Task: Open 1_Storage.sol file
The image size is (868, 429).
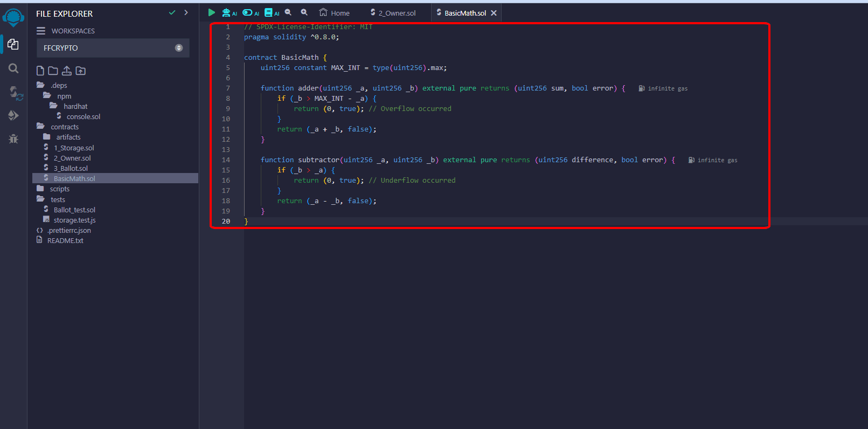Action: click(69, 148)
